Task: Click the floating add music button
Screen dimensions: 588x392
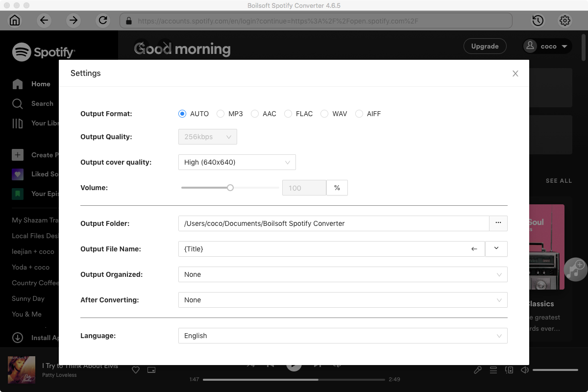Action: point(575,269)
